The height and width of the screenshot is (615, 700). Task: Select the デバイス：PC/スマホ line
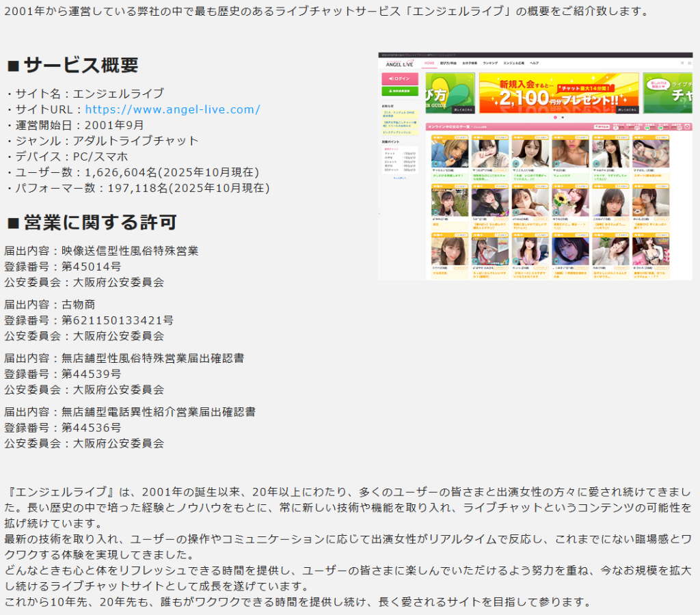tap(68, 156)
